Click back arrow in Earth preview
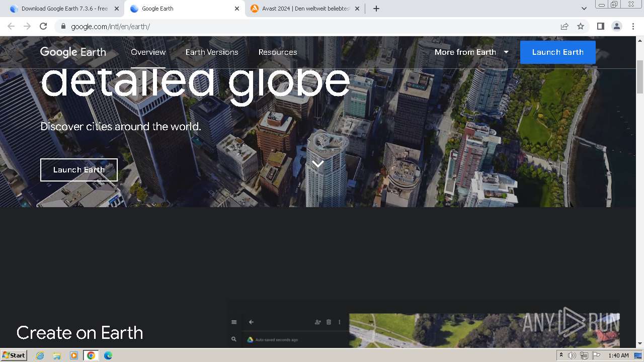Screen dimensions: 644x362 251,322
